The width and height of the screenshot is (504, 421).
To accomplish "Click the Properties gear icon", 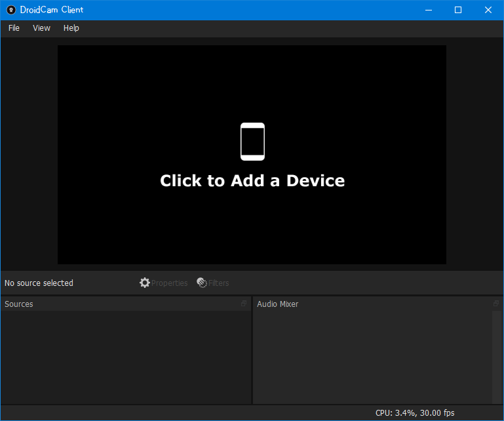I will (x=145, y=283).
